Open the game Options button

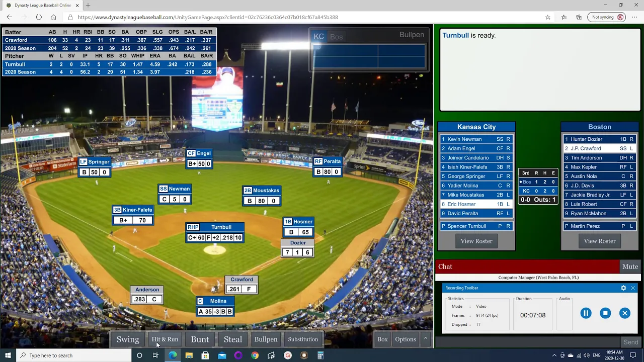click(406, 339)
